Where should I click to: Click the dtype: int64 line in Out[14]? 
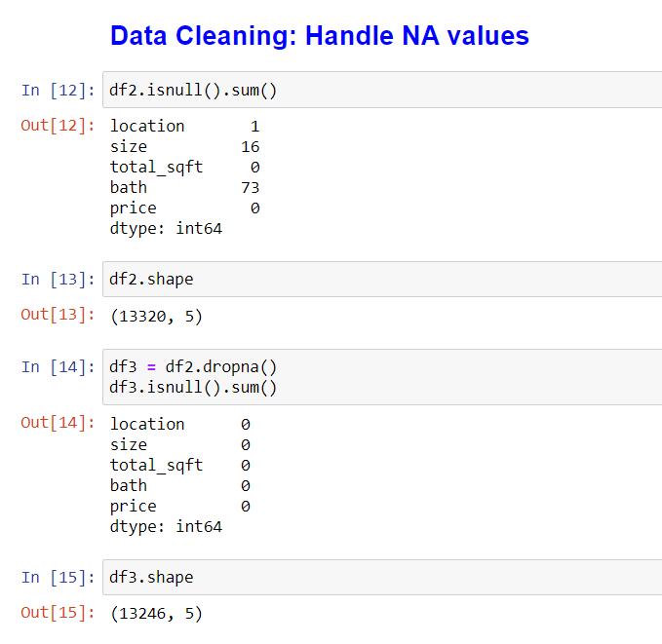click(166, 527)
